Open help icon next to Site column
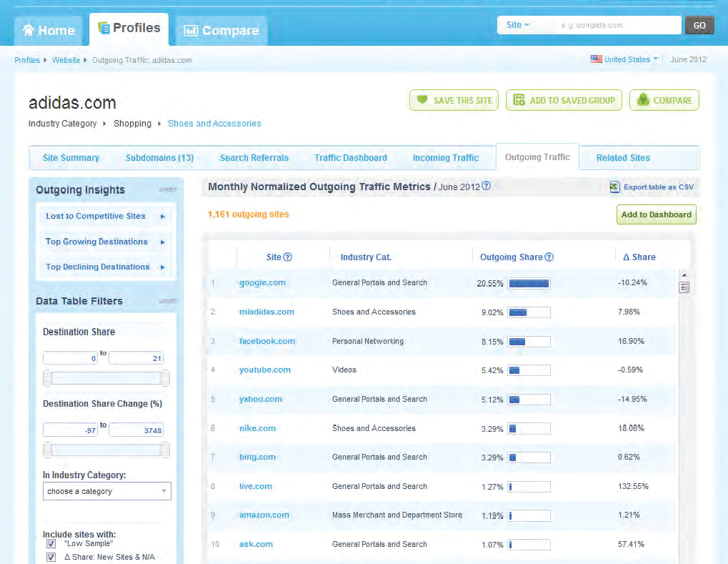The height and width of the screenshot is (564, 728). click(287, 257)
